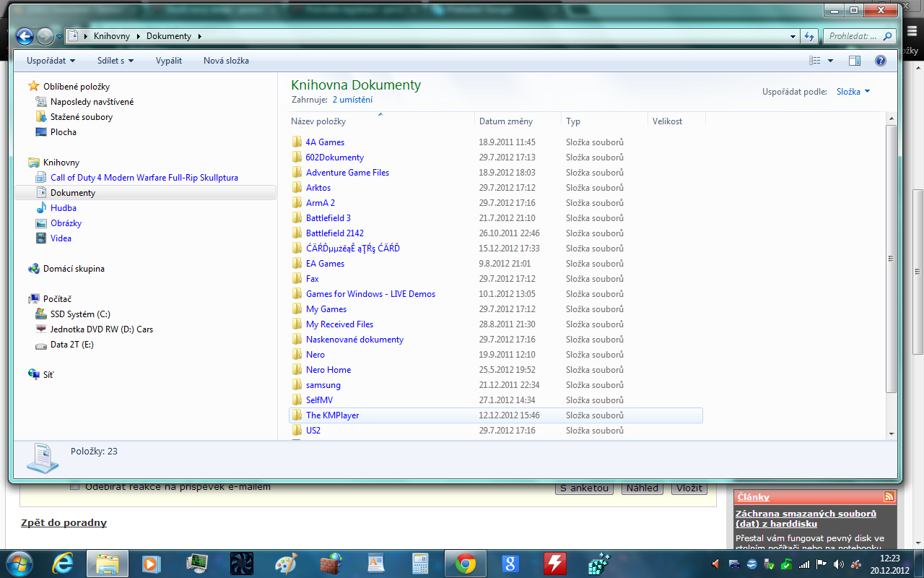Screen dimensions: 924x578
Task: Click the arrow after Dokumenty in address bar
Action: tap(199, 36)
